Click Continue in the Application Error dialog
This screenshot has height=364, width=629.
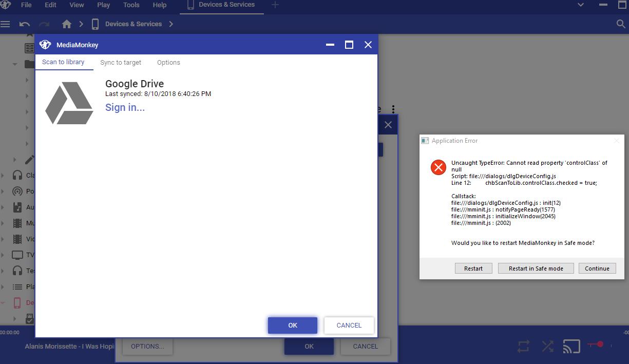pos(597,269)
